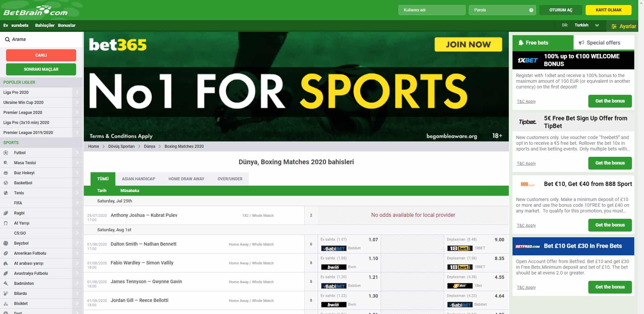644x314 pixels.
Task: Click the question mark icon in Parola field
Action: 531,10
